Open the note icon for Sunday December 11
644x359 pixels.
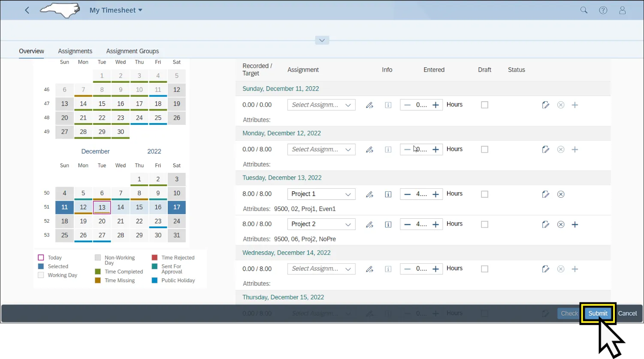click(x=545, y=105)
